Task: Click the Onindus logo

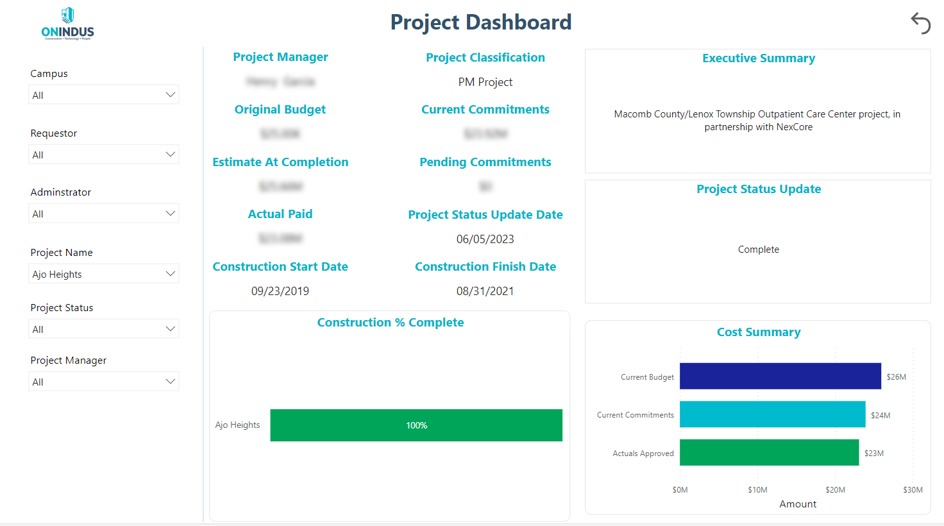Action: point(68,24)
